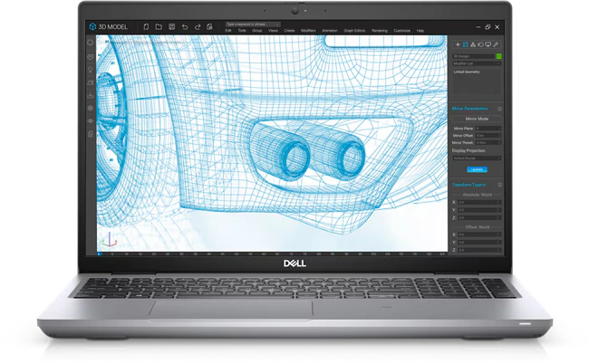The width and height of the screenshot is (589, 364).
Task: Collapse the Mirror Parameters rollout
Action: point(499,109)
